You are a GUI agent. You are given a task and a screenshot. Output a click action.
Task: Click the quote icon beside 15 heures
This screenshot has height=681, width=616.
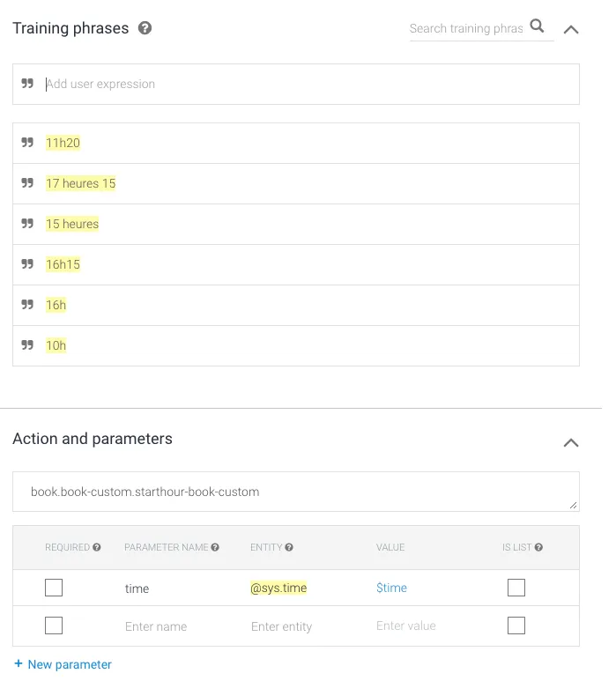[27, 224]
